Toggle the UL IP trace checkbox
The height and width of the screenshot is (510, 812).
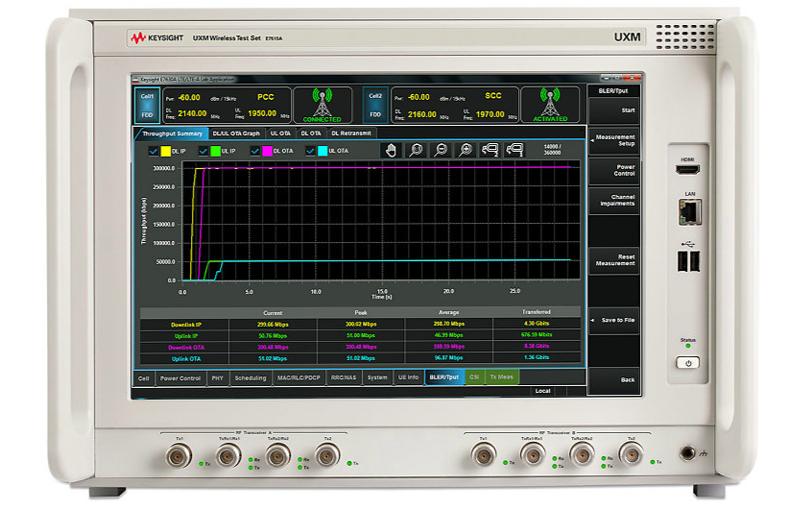(x=203, y=151)
